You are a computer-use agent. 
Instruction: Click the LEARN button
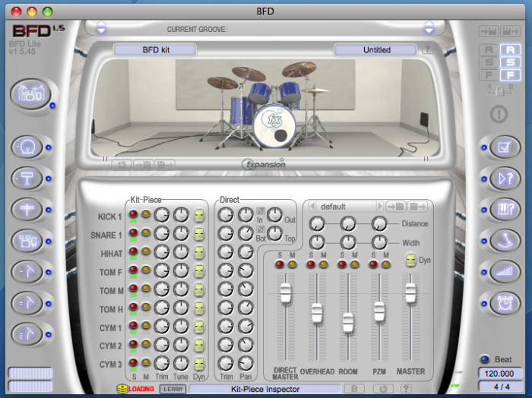click(173, 389)
